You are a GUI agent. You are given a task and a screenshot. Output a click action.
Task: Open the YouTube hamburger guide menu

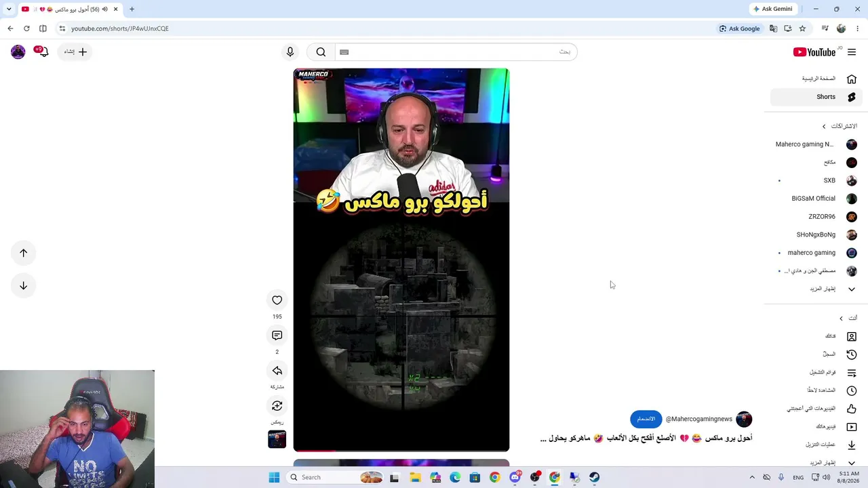coord(852,52)
